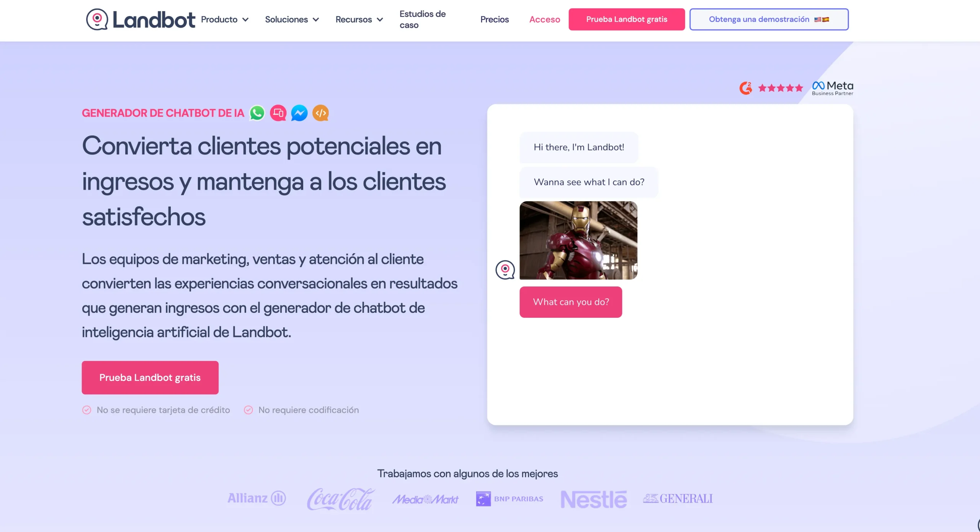This screenshot has height=532, width=980.
Task: Click the G2 rating logo
Action: coord(745,88)
